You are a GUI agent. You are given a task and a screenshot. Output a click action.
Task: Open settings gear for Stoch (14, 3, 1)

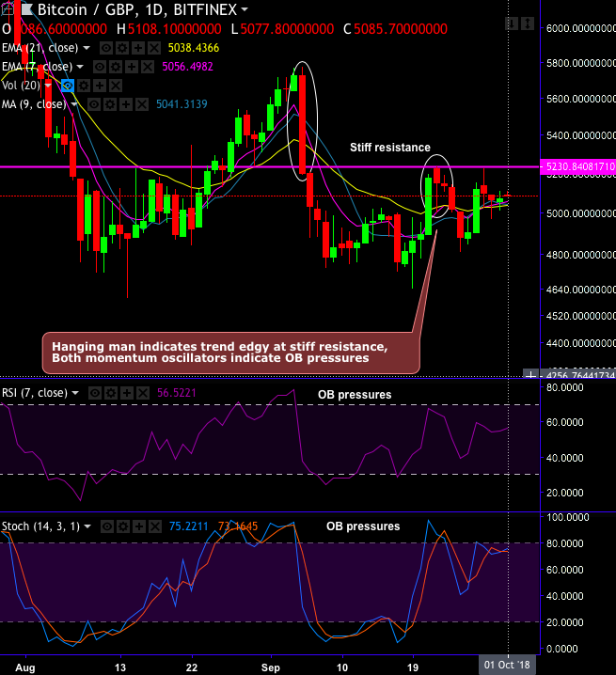[x=123, y=526]
